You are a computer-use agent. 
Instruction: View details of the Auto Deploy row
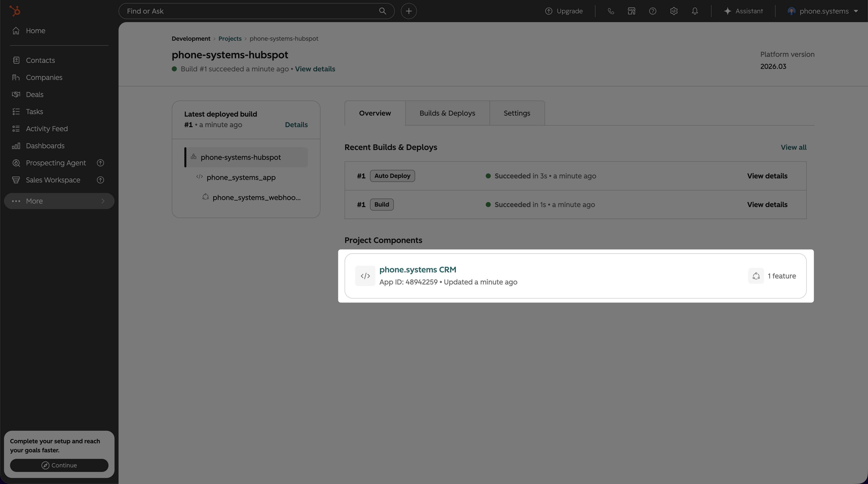[x=767, y=176]
